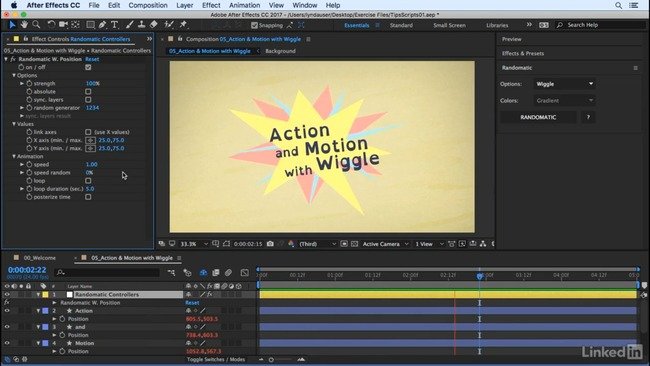This screenshot has width=650, height=366.
Task: Open the viewer magnification 33.3% dropdown
Action: point(194,244)
